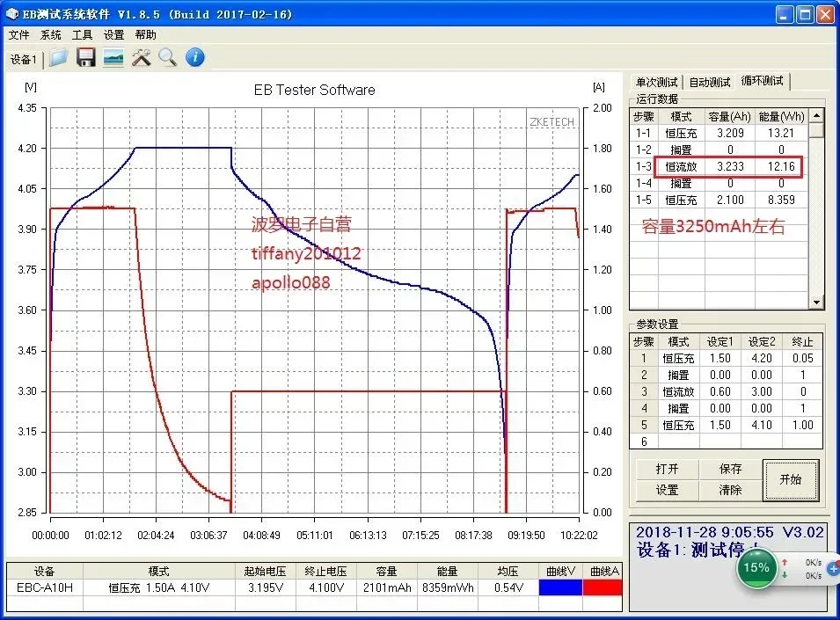The image size is (840, 620).
Task: Select the capacity value 3.209
Action: point(730,133)
